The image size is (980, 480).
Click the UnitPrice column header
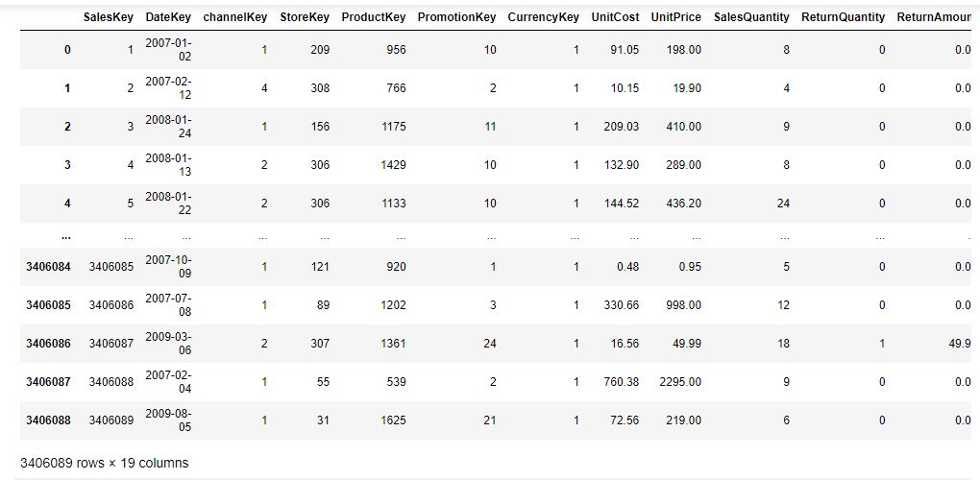[675, 17]
